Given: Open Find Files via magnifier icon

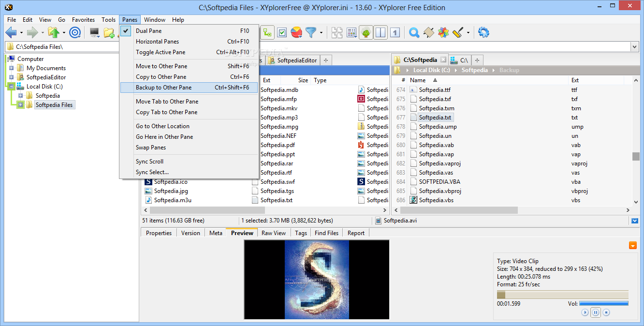Looking at the screenshot, I should click(x=414, y=32).
